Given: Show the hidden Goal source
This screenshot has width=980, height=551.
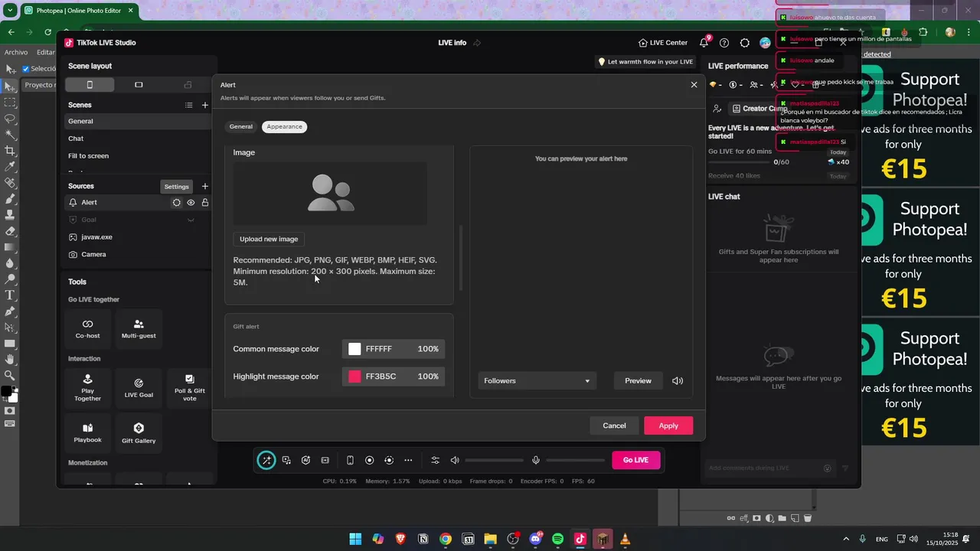Looking at the screenshot, I should pyautogui.click(x=191, y=220).
